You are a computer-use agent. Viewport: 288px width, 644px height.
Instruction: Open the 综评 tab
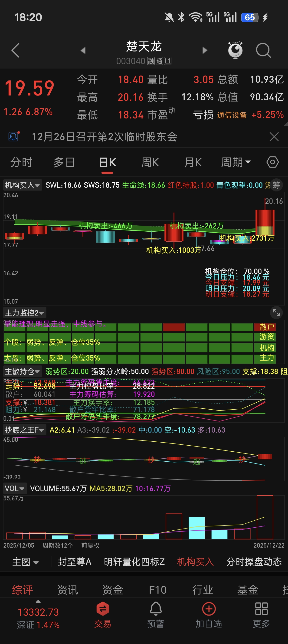tap(23, 590)
